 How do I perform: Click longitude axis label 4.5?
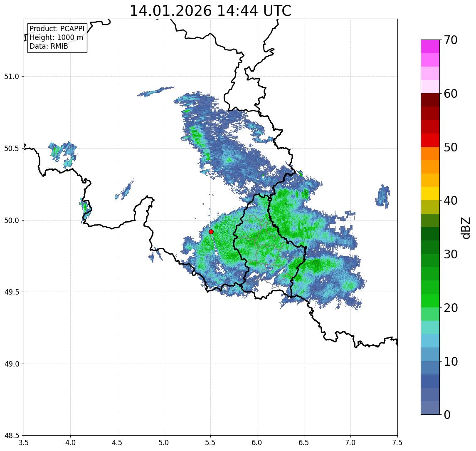pyautogui.click(x=117, y=443)
